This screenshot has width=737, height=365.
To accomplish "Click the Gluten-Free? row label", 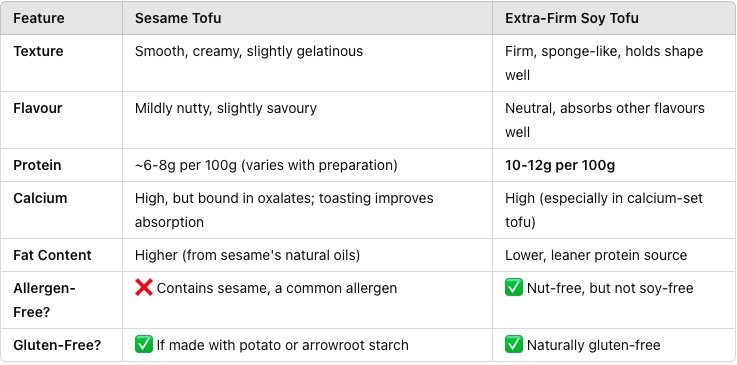I will 57,345.
